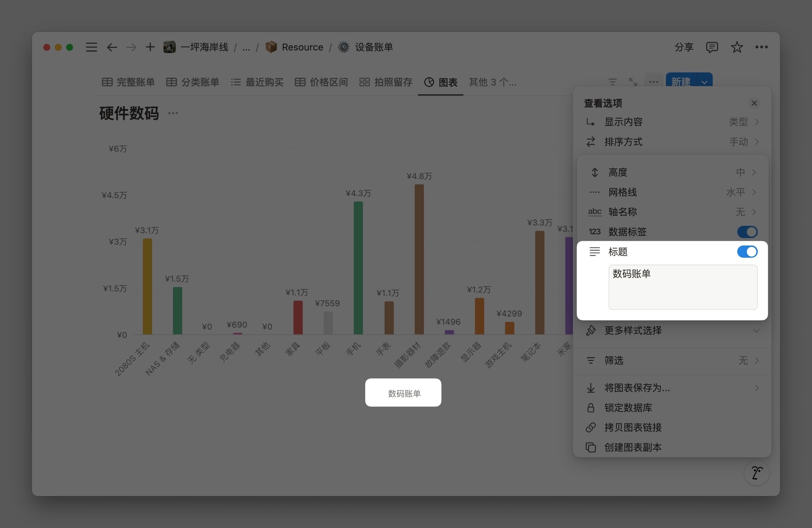The width and height of the screenshot is (812, 528).
Task: Open 硬件数码 chart options via ellipsis icon
Action: 173,113
